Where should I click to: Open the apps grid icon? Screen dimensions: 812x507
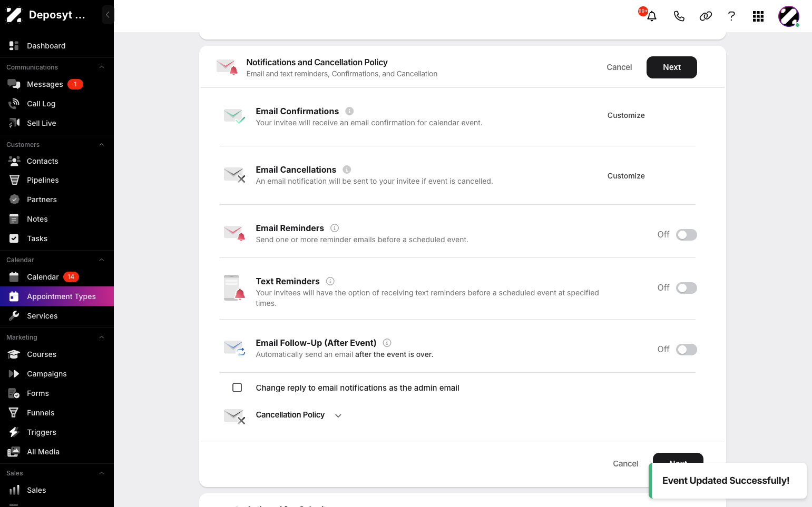758,16
